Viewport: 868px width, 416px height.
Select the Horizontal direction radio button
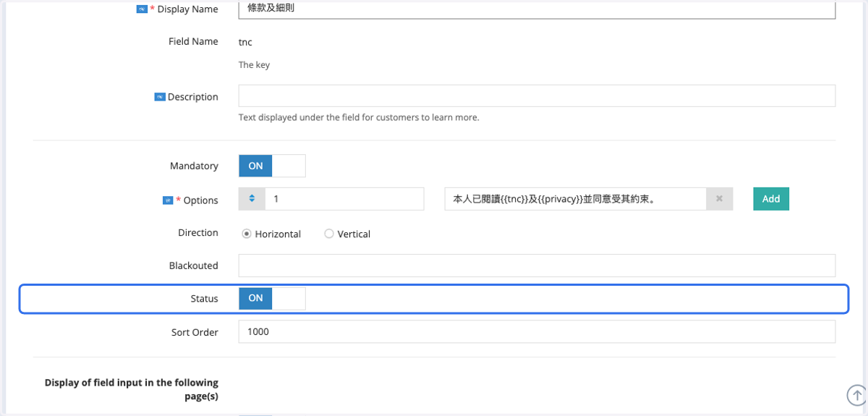247,234
